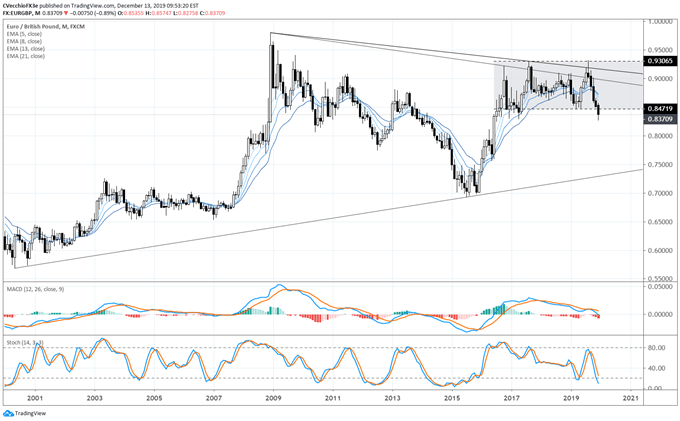Click the 2009 label on time axis
This screenshot has height=421, width=680.
pyautogui.click(x=273, y=398)
